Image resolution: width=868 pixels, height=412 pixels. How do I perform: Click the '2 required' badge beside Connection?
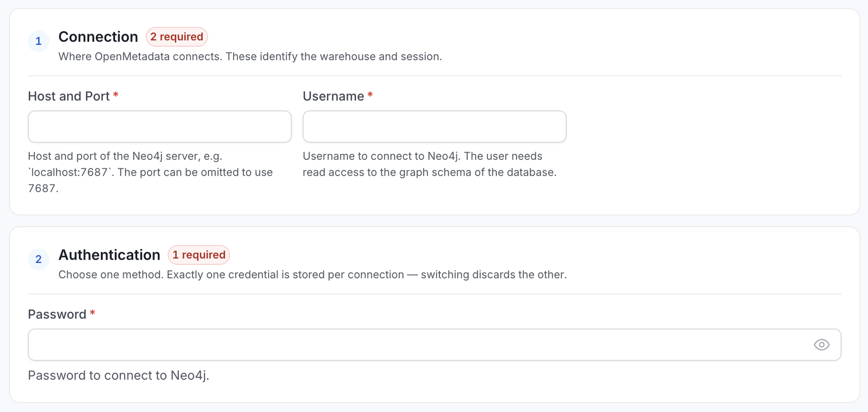pos(176,37)
